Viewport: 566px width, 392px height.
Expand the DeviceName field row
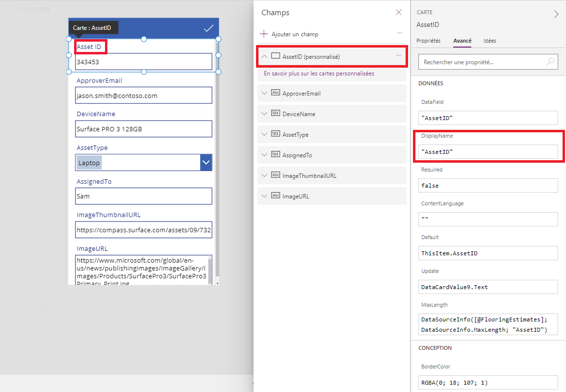264,114
